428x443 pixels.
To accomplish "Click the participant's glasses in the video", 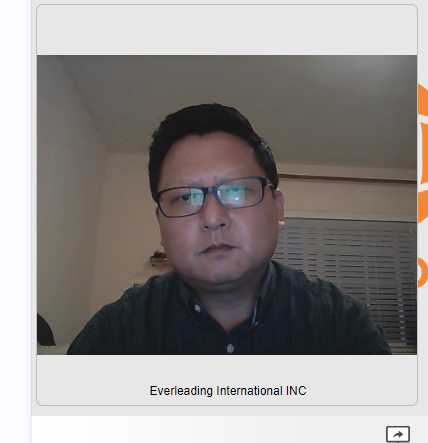I will click(x=214, y=196).
